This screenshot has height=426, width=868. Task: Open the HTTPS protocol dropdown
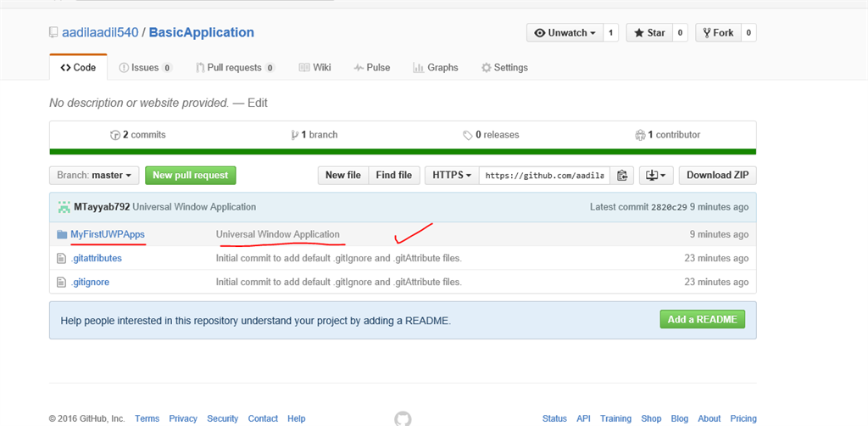click(451, 176)
